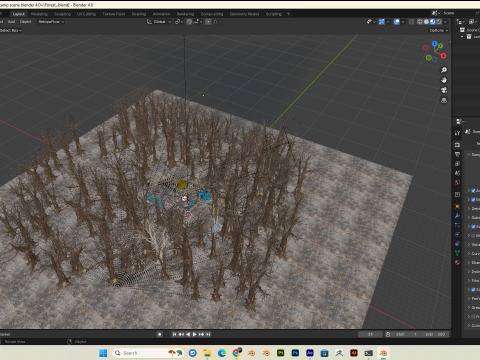
Task: Open the Modifiers wrench tab
Action: tap(457, 216)
